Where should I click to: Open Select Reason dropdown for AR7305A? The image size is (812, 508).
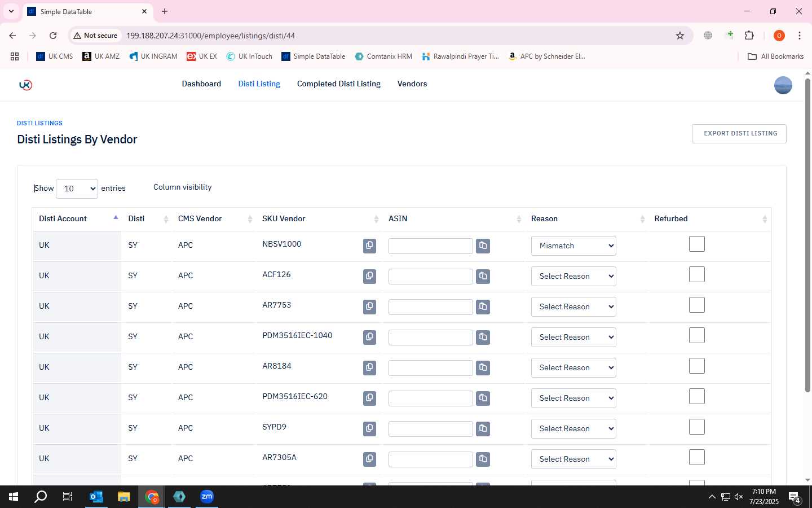[x=573, y=459]
